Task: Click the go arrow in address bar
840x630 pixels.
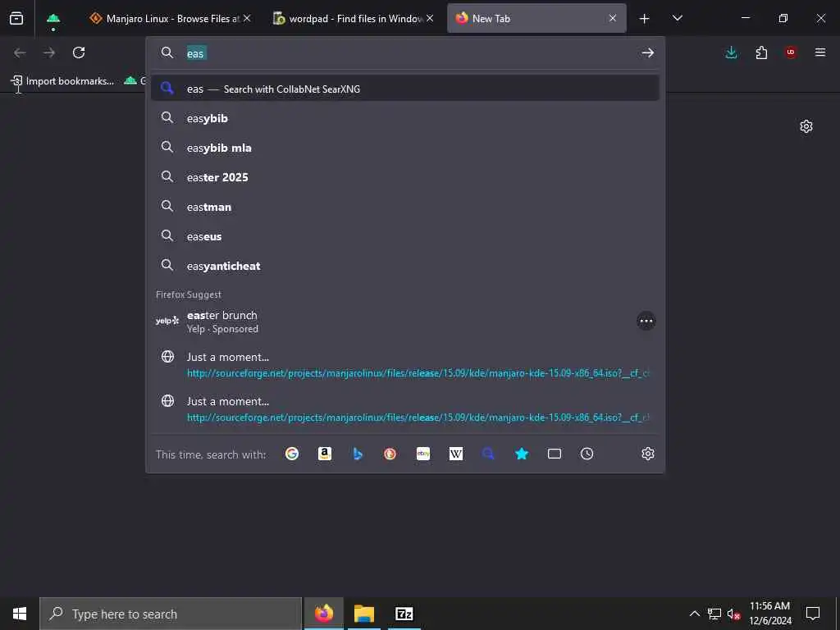Action: (x=648, y=52)
